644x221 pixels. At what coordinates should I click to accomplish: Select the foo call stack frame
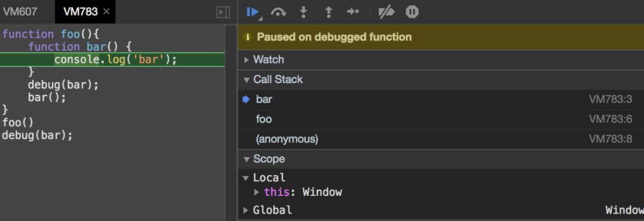pyautogui.click(x=441, y=119)
